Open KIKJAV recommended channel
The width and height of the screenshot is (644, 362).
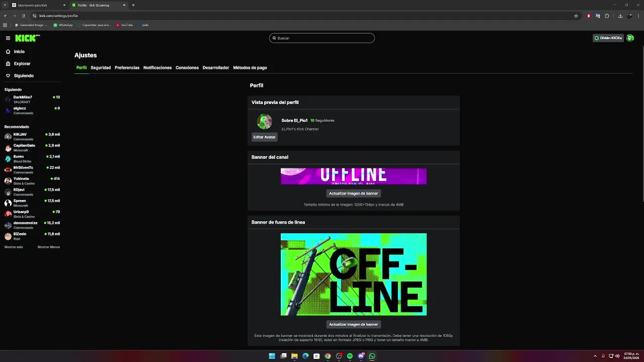pos(32,136)
